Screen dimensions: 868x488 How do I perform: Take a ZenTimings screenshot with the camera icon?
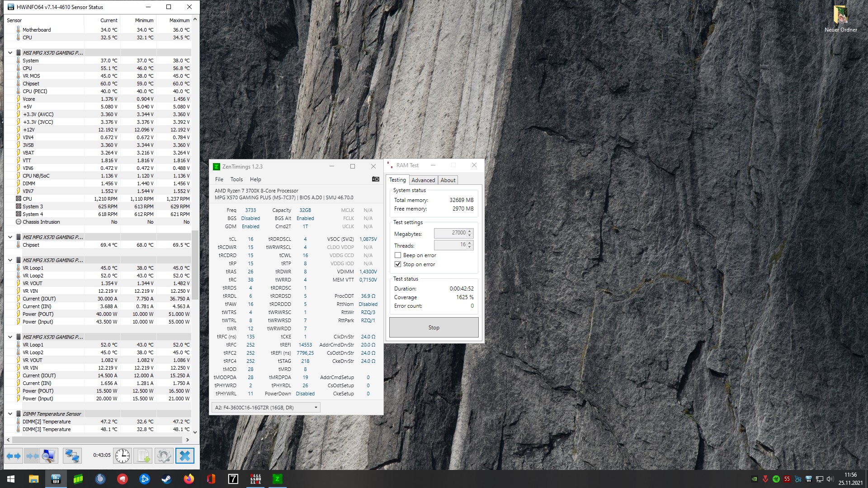[x=375, y=179]
